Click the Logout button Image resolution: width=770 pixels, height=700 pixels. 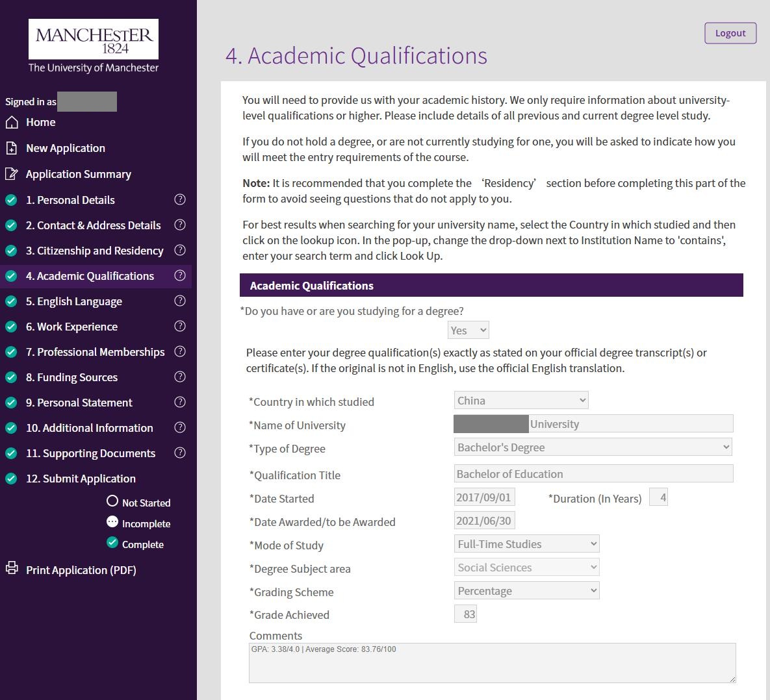point(730,33)
